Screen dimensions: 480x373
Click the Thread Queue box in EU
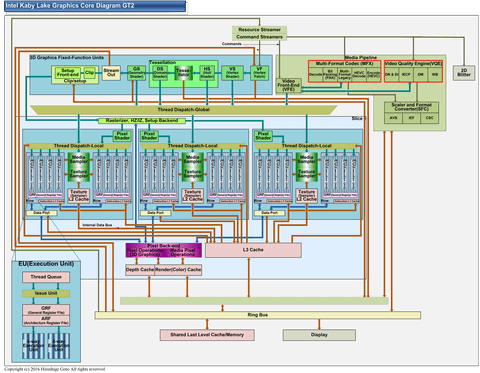coord(46,277)
